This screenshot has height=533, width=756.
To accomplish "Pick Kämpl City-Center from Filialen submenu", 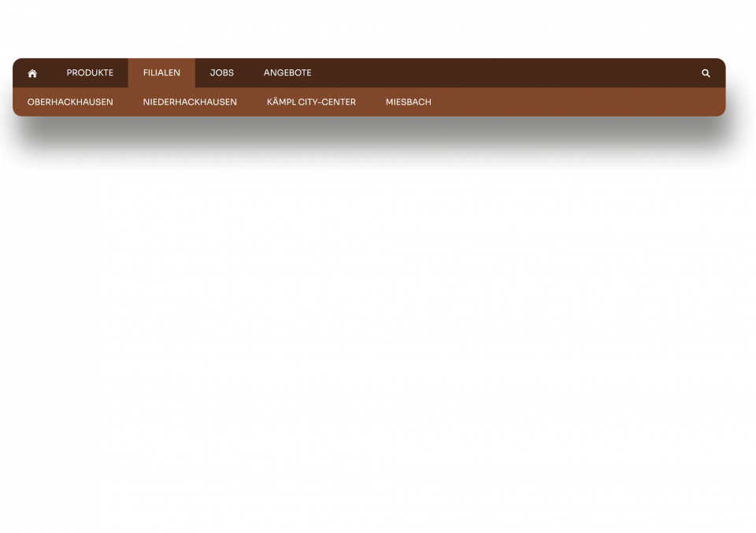I will tap(311, 102).
